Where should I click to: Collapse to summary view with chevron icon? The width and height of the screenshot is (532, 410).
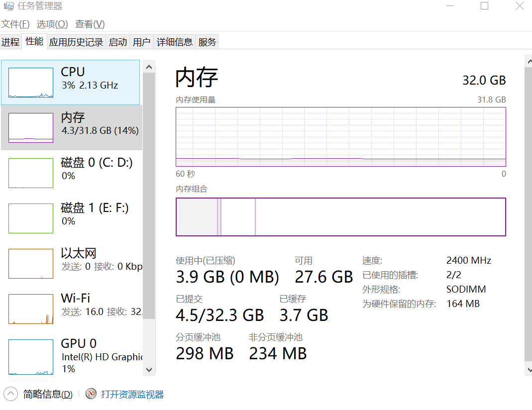tap(11, 394)
